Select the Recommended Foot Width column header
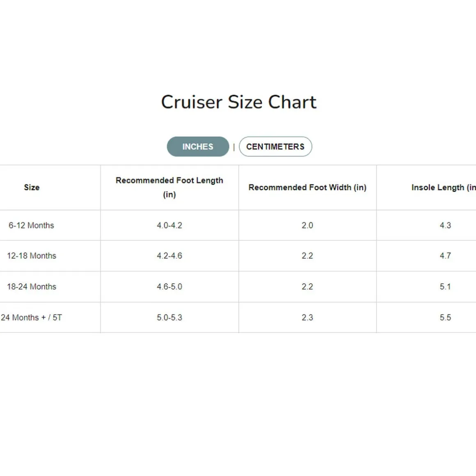Image resolution: width=476 pixels, height=476 pixels. (307, 188)
